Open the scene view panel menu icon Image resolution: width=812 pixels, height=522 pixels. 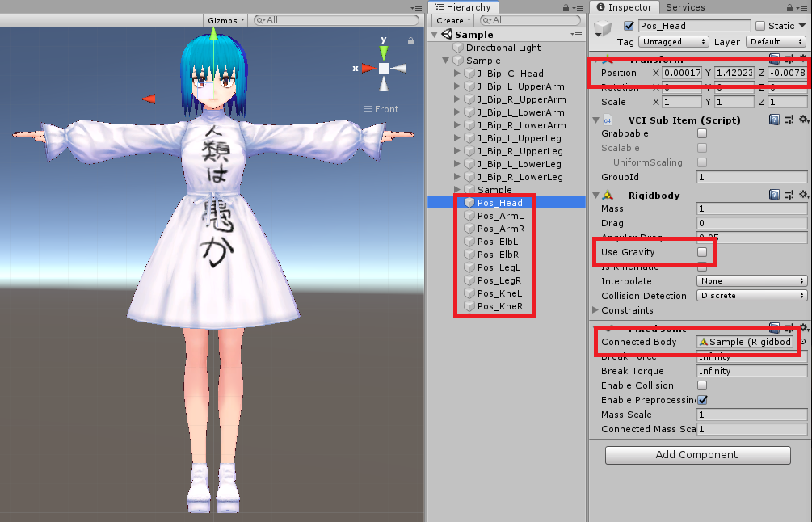pos(416,8)
